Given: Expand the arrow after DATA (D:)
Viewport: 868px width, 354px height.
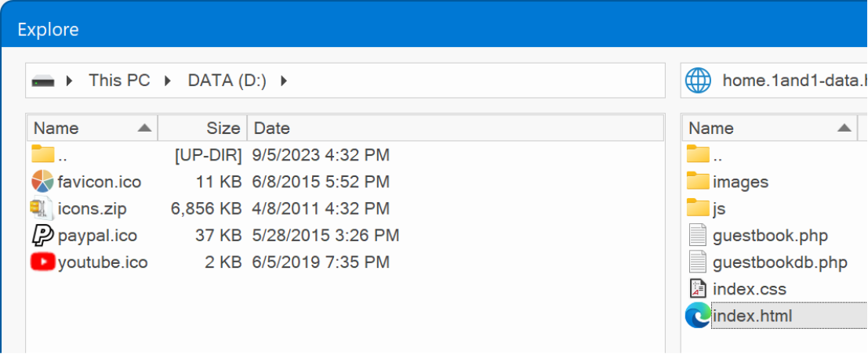Looking at the screenshot, I should pos(284,81).
